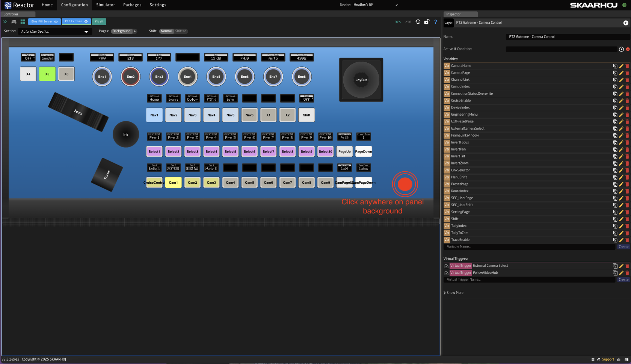Click the JoyBut joystick control
The image size is (631, 364).
(361, 80)
